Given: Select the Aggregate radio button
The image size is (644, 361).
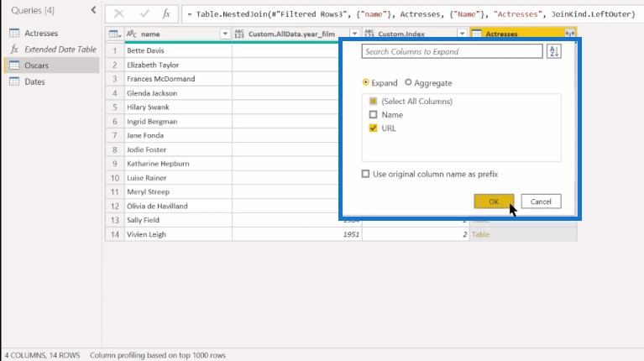Looking at the screenshot, I should pos(408,82).
